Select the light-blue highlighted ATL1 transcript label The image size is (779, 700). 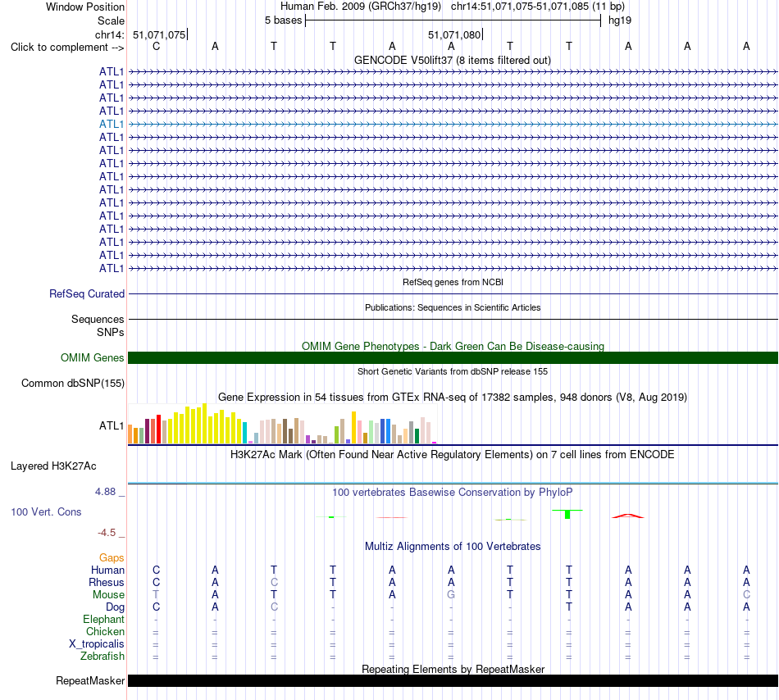point(112,124)
